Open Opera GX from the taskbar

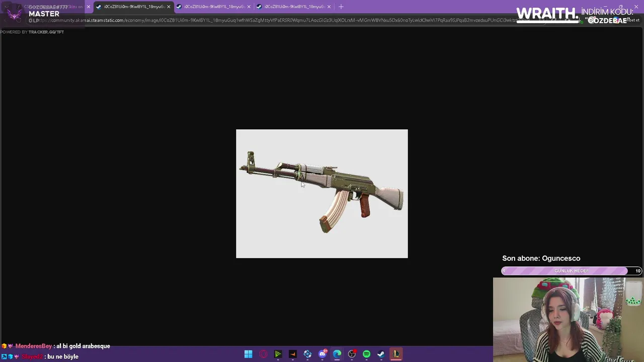click(263, 354)
